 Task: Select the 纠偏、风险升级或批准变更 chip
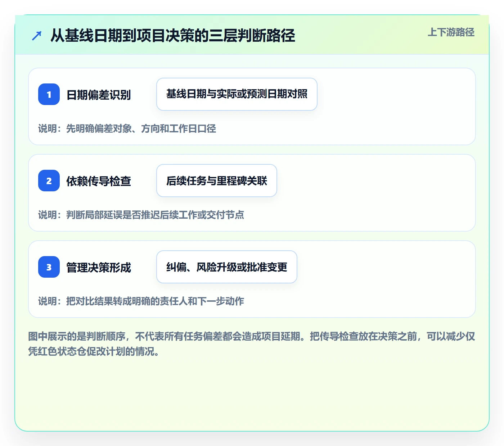[x=227, y=267]
